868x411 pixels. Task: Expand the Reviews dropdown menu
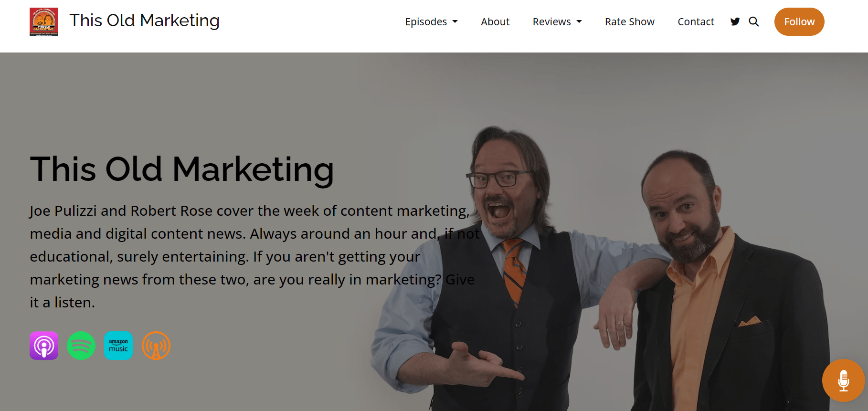pos(557,21)
